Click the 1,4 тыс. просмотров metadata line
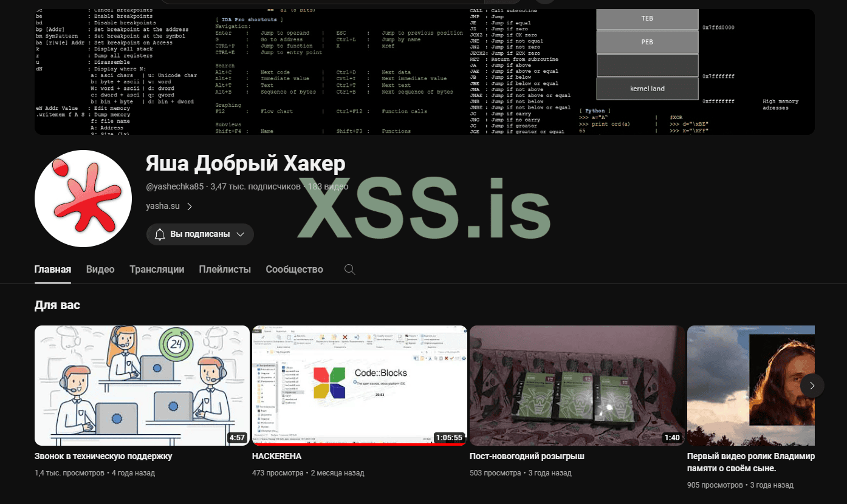 pyautogui.click(x=95, y=473)
